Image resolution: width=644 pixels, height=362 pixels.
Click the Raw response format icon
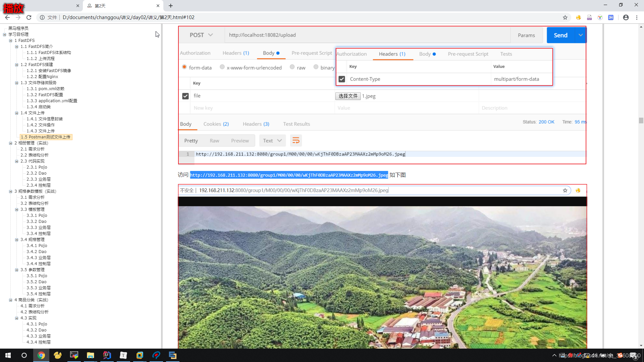214,140
